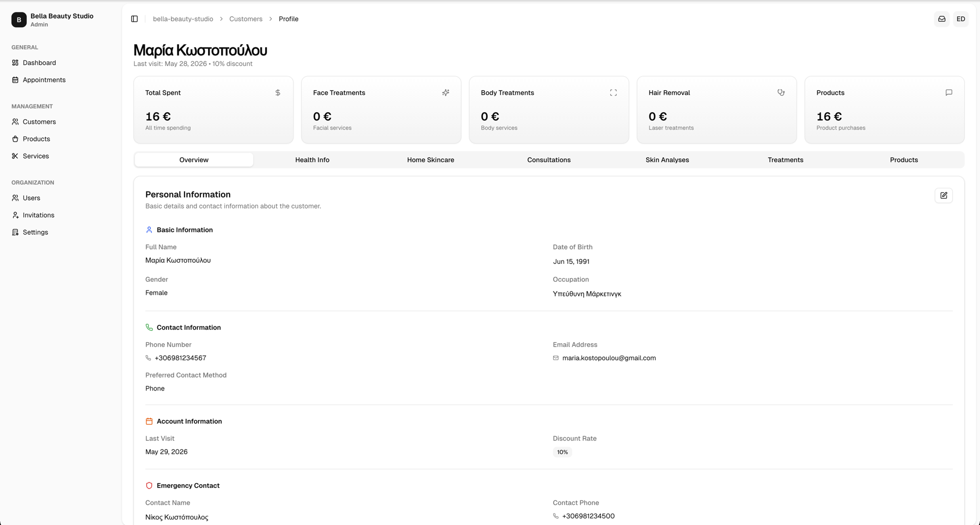Open the ED user avatar menu

coord(961,19)
